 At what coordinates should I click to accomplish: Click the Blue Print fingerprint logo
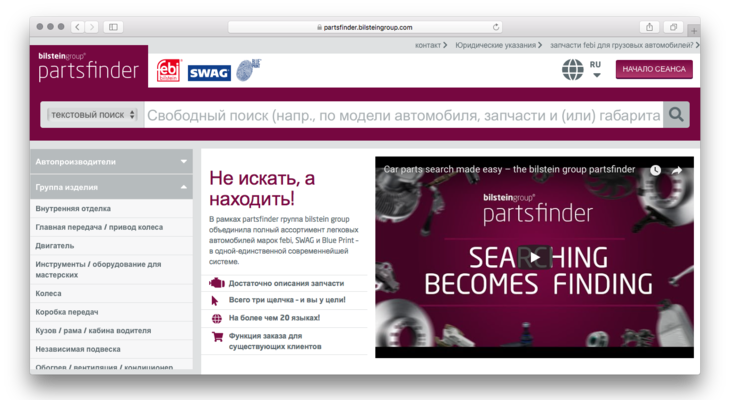pyautogui.click(x=248, y=70)
